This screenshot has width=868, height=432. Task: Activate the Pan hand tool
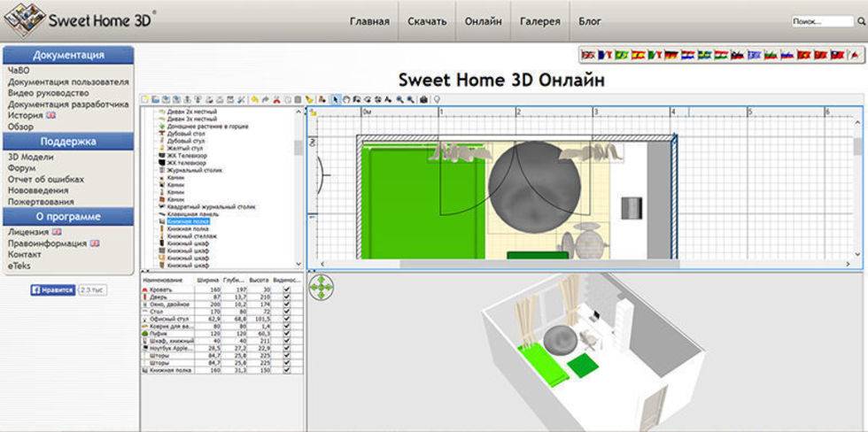click(x=346, y=99)
